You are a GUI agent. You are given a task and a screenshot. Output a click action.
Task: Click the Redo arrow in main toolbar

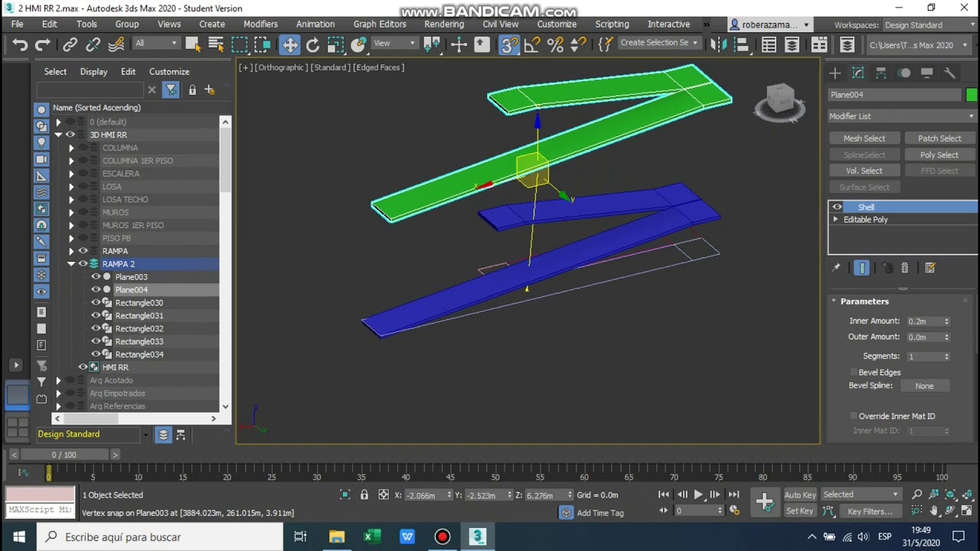click(x=42, y=45)
